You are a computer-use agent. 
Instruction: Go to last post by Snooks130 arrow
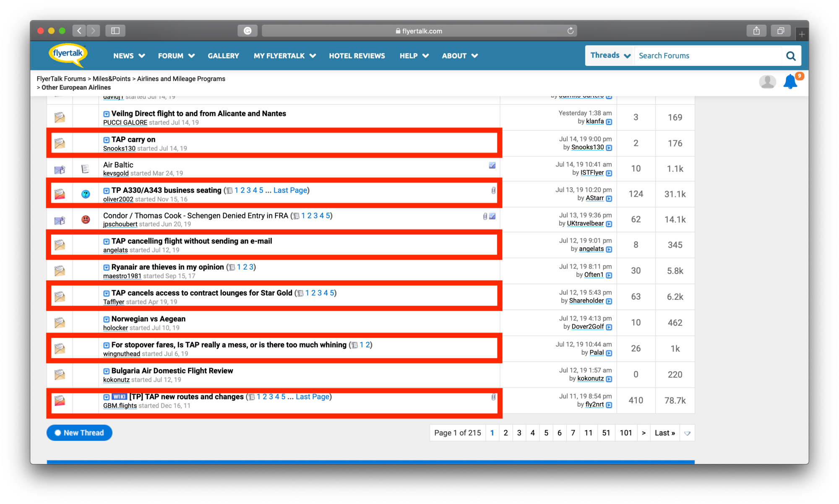(x=609, y=148)
